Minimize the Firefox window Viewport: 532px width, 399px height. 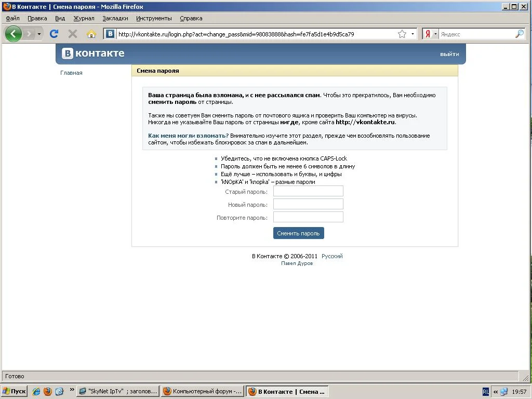(x=506, y=6)
